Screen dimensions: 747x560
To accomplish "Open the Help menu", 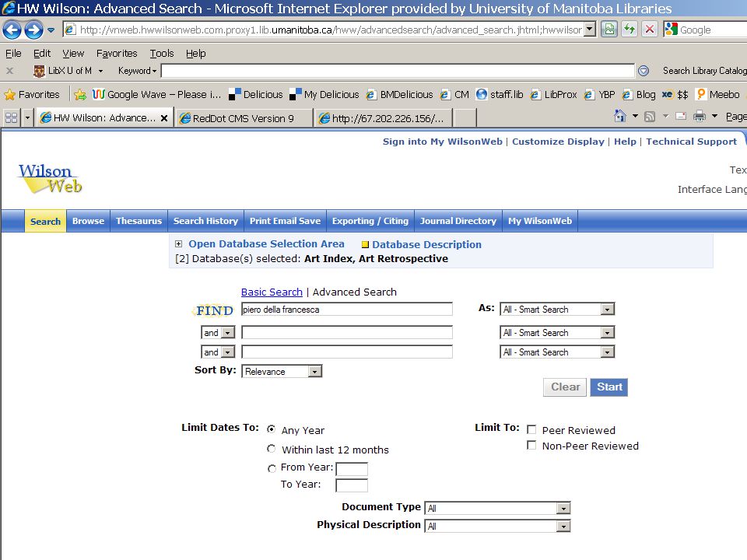I will [x=196, y=54].
